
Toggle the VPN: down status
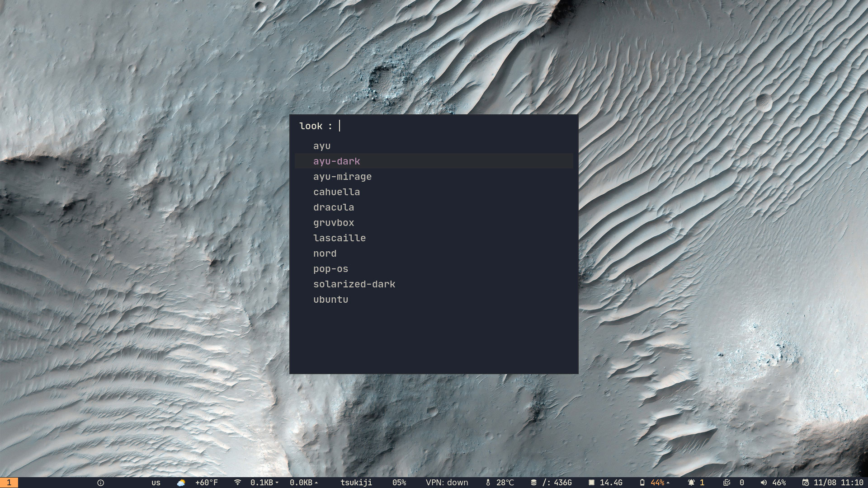click(447, 483)
